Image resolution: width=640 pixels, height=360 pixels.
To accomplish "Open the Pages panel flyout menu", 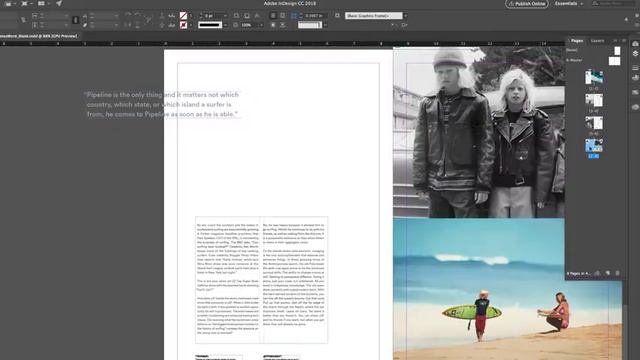I will (x=624, y=40).
